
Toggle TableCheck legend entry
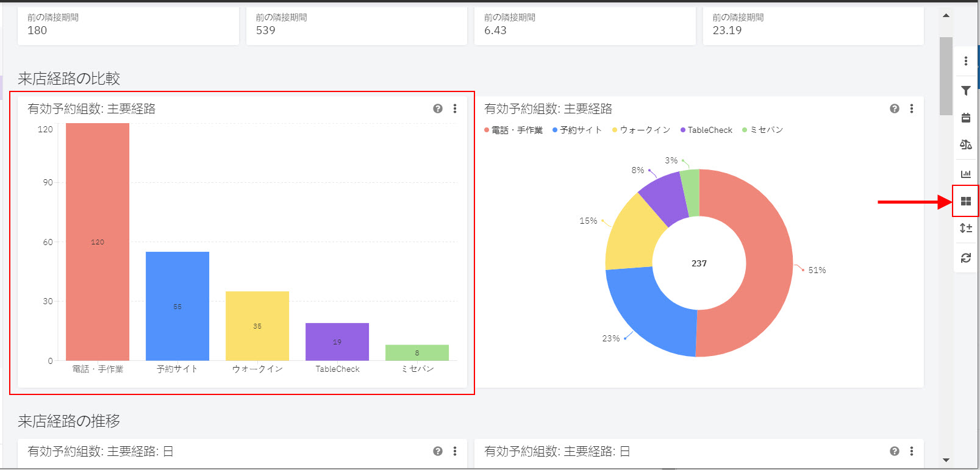pyautogui.click(x=706, y=130)
